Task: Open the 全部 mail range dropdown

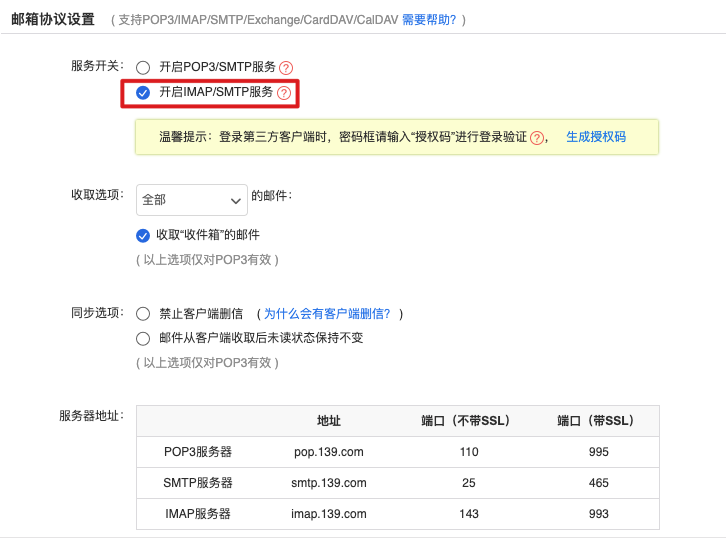Action: point(191,200)
